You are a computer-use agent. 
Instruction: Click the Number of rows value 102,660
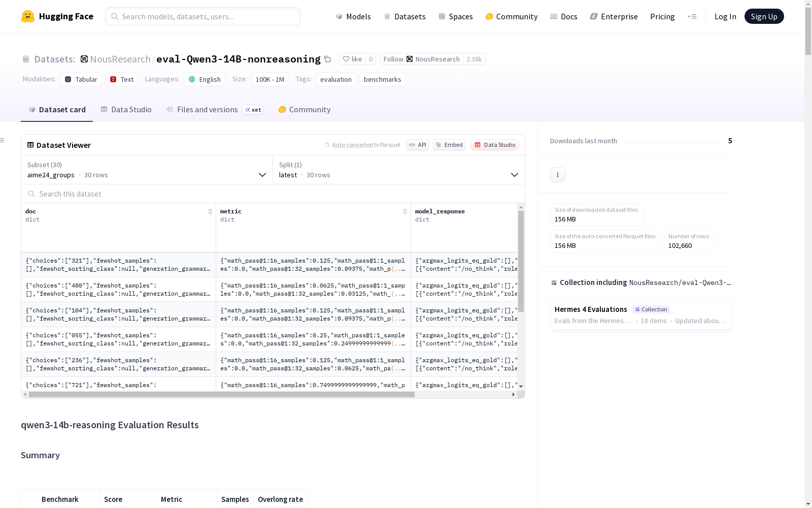pyautogui.click(x=680, y=246)
